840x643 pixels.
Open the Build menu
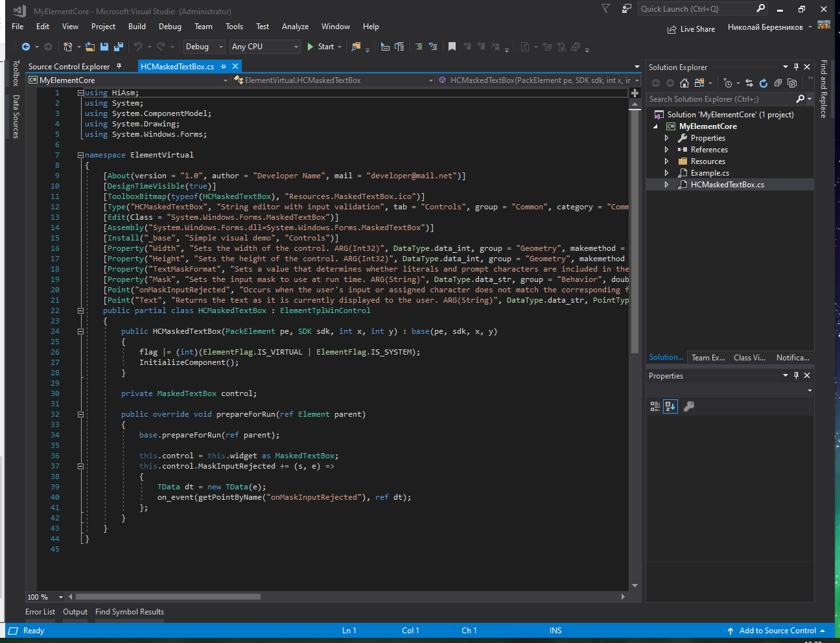(x=137, y=27)
